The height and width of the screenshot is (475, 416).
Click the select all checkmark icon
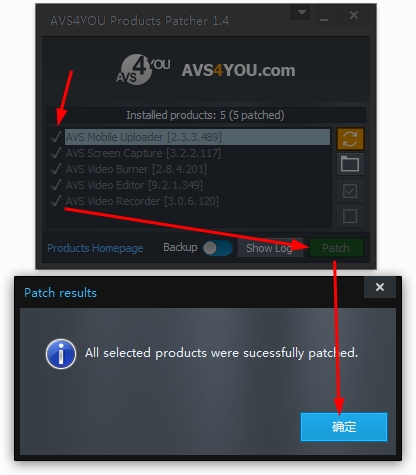[350, 191]
